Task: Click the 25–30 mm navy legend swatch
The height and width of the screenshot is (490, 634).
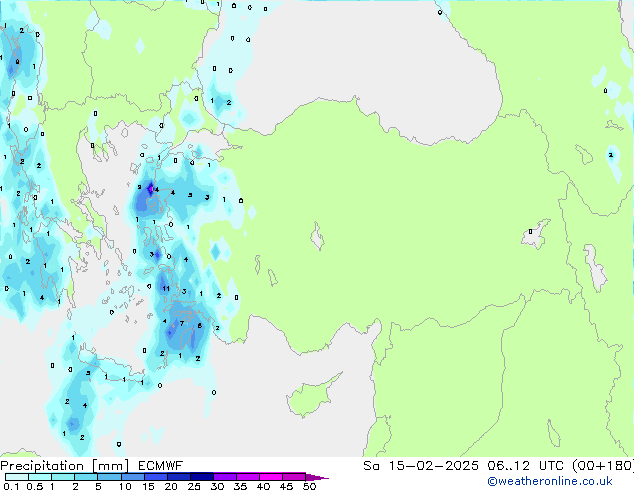Action: click(201, 477)
